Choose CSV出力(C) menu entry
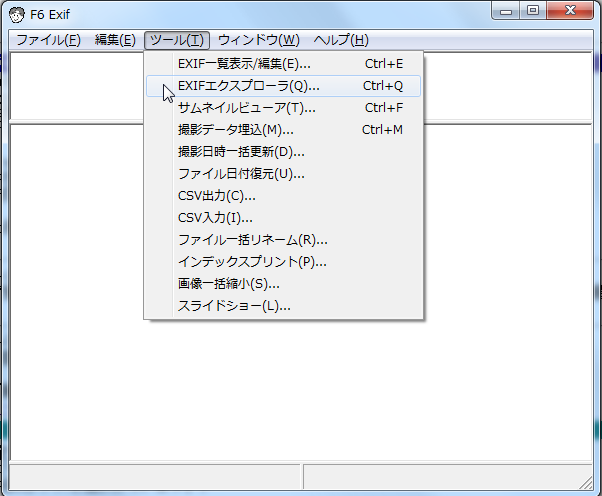 [x=283, y=196]
